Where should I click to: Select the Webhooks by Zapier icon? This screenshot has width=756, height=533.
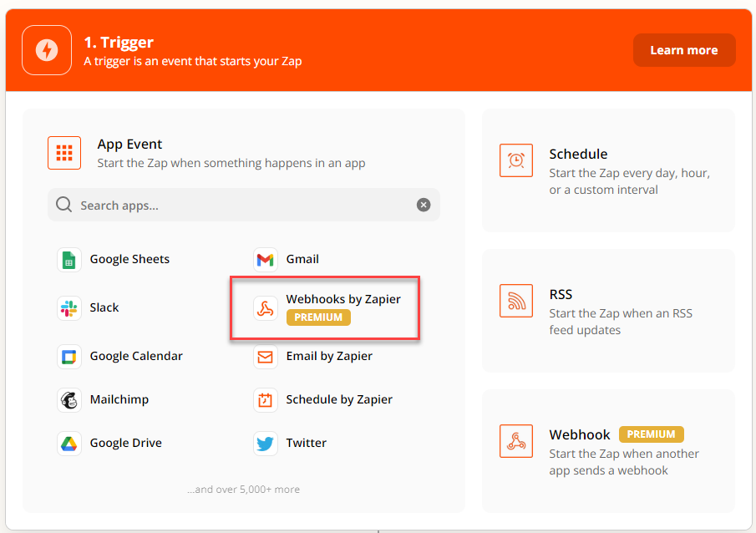(x=265, y=307)
